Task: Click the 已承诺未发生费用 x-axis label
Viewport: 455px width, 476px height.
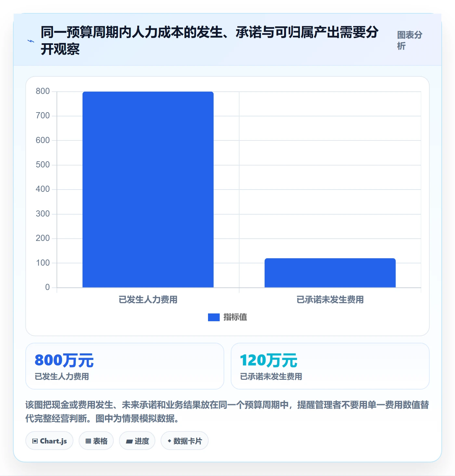Action: pos(330,299)
